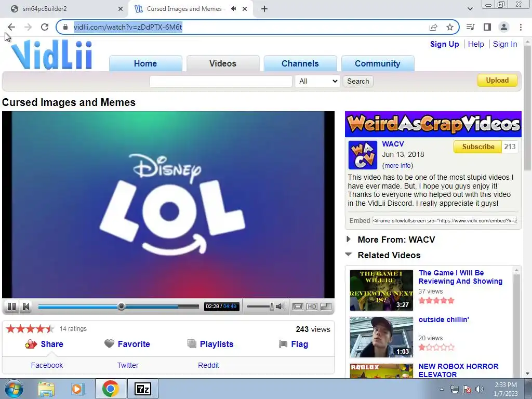532x399 pixels.
Task: Open Windows Media Player taskbar icon
Action: 77,389
